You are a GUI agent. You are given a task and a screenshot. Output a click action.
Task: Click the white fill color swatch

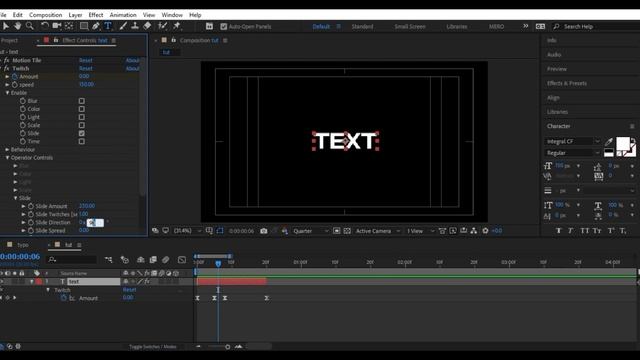[623, 144]
